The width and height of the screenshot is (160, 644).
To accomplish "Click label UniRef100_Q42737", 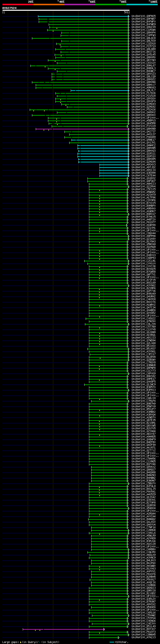I will click(143, 132).
